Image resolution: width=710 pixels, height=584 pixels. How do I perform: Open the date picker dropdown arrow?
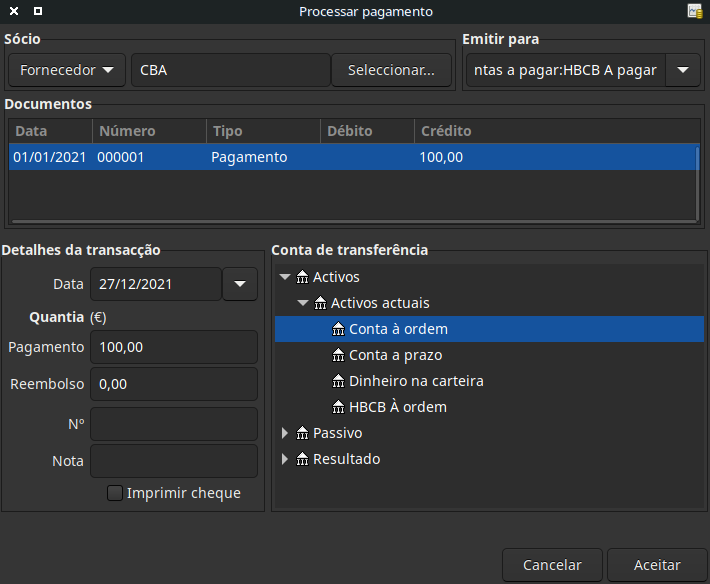tap(239, 284)
